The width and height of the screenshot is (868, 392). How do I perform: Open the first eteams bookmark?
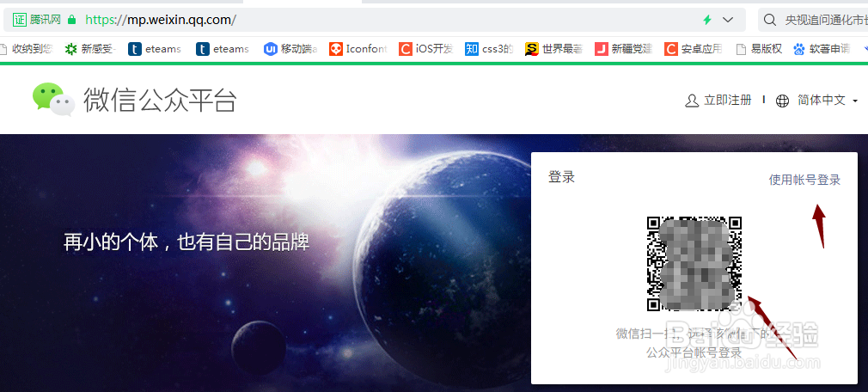[155, 49]
